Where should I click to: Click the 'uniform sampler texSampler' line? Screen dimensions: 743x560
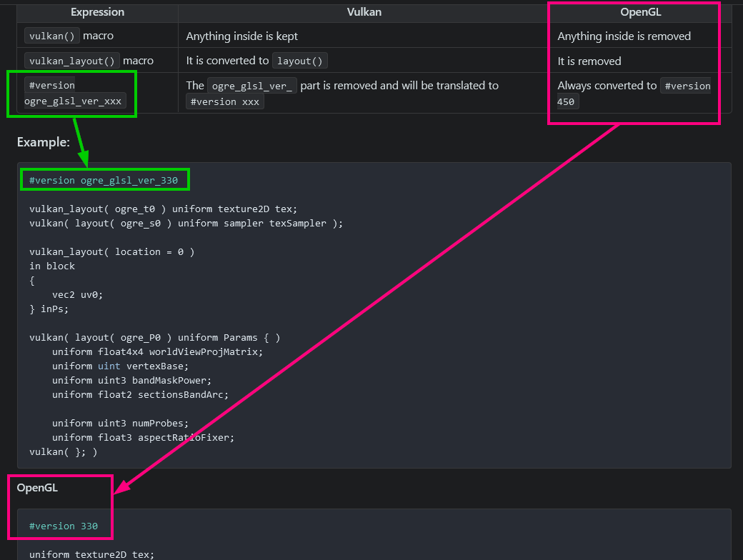pyautogui.click(x=186, y=223)
